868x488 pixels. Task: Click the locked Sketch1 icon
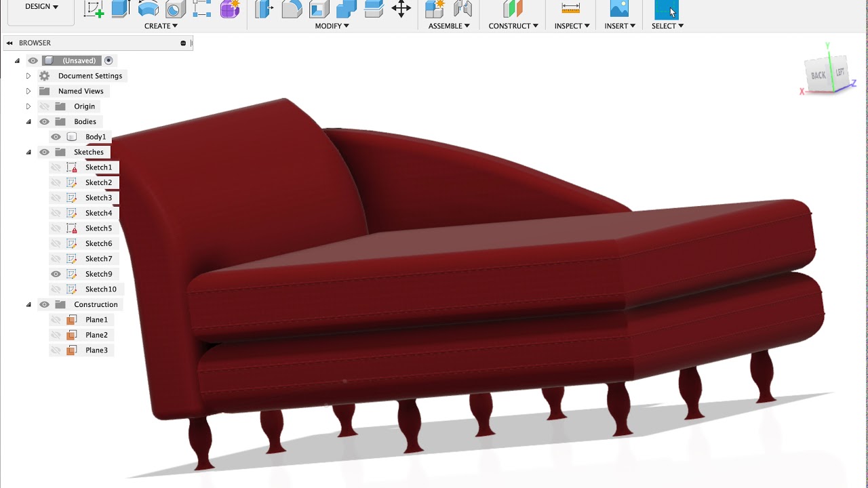[72, 167]
